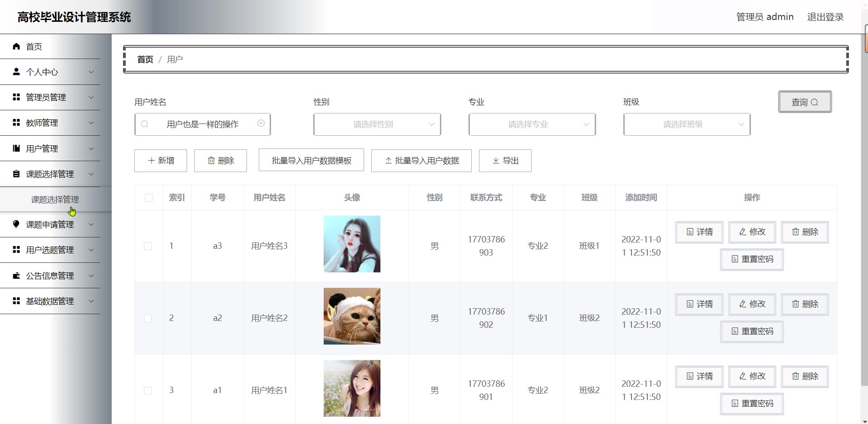Click the 索引 column header
Screen dimensions: 868x424
point(177,197)
